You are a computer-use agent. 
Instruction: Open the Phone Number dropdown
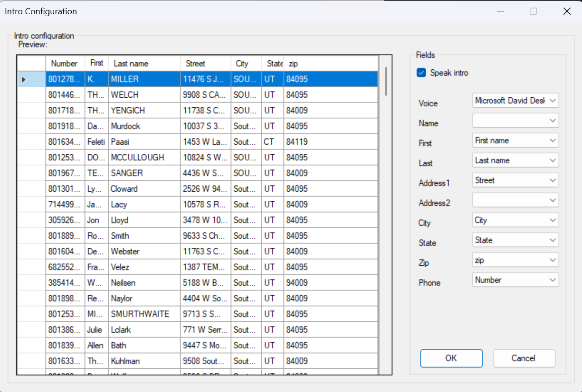[x=515, y=280]
